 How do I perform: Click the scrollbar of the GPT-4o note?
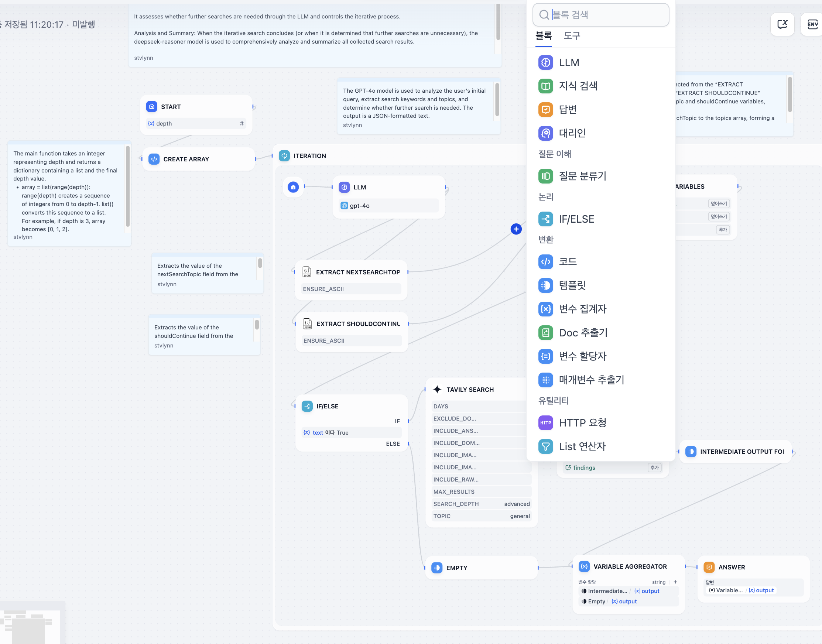coord(497,100)
